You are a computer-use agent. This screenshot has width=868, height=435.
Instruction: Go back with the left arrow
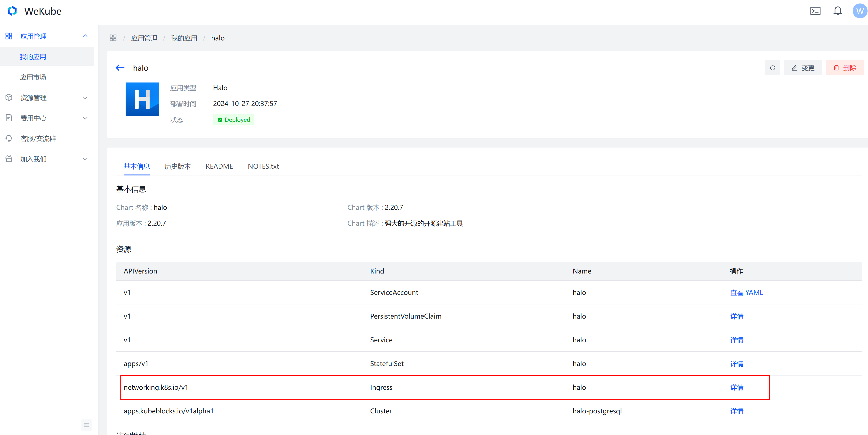120,68
